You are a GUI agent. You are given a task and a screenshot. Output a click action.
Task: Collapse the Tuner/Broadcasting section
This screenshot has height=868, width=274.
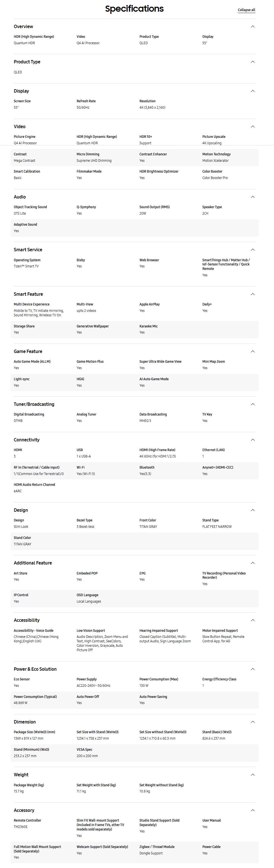click(253, 404)
